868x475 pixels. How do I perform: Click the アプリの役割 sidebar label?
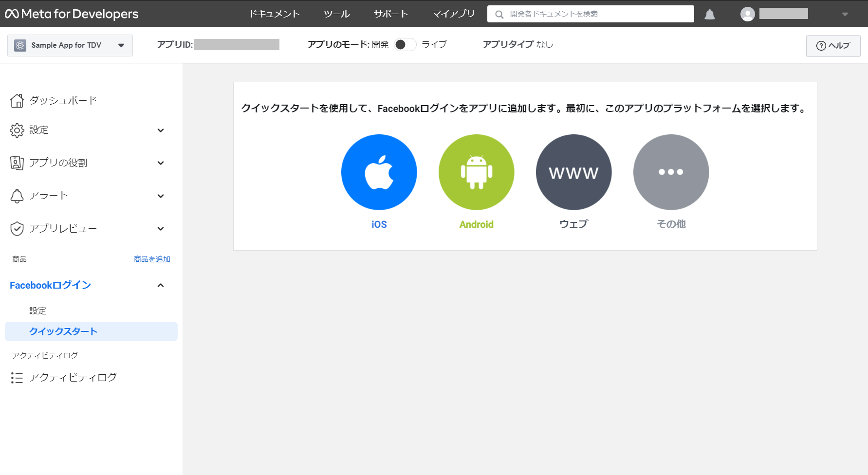click(58, 163)
